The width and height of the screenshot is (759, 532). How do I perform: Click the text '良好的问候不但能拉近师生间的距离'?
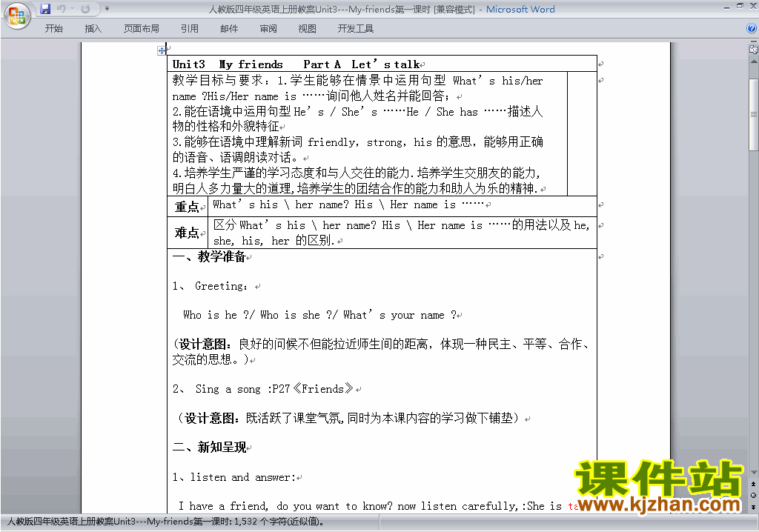click(334, 345)
